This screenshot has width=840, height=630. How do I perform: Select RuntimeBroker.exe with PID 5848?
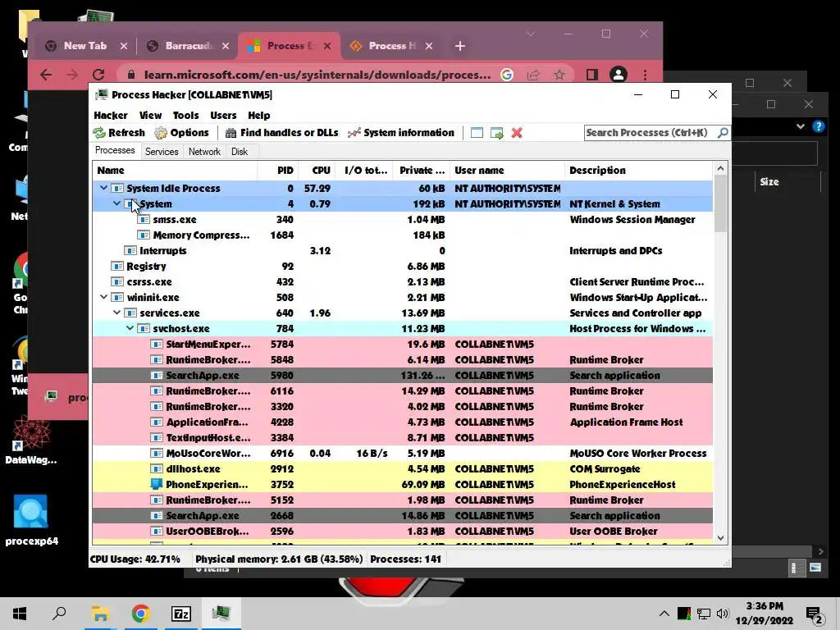402,359
